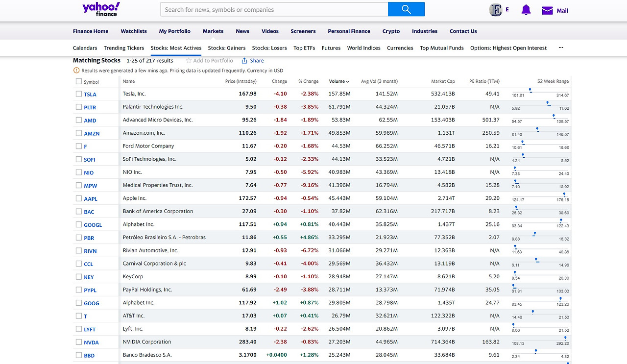
Task: Toggle the Symbol header select-all checkbox
Action: click(x=78, y=81)
